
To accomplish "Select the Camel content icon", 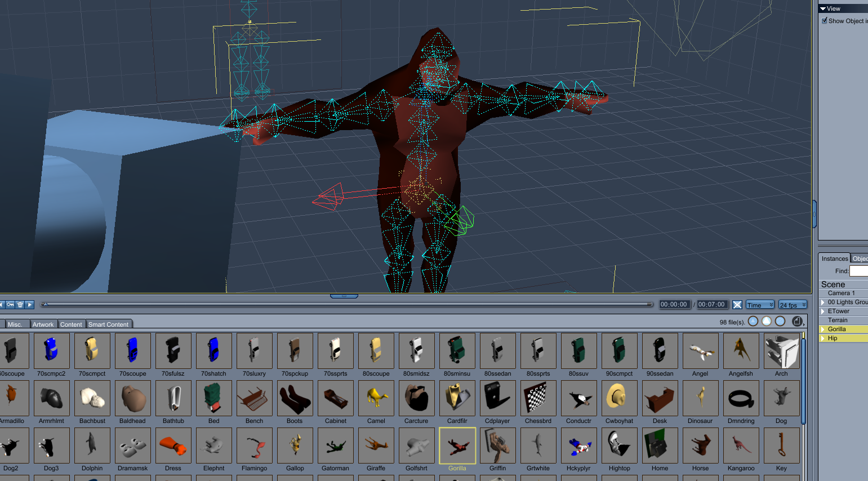I will [376, 398].
